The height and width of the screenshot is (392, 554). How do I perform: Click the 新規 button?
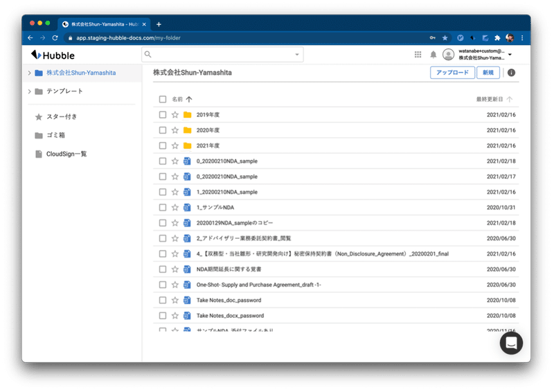[488, 73]
